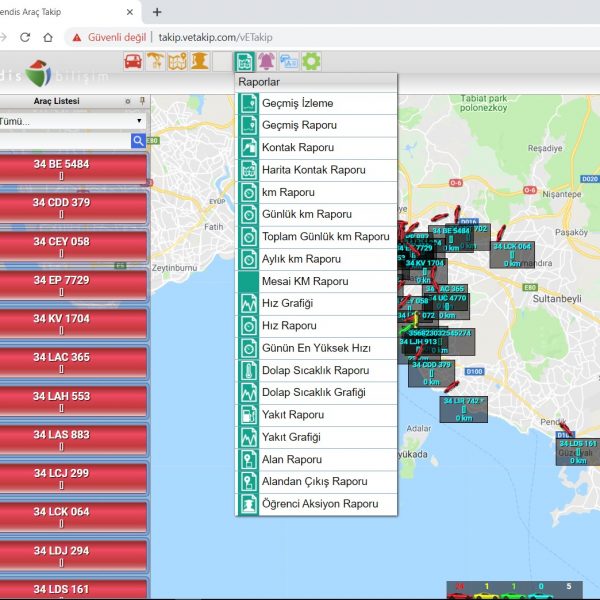Open Yakıt Grafiği fuel graph
600x600 pixels.
(x=317, y=437)
